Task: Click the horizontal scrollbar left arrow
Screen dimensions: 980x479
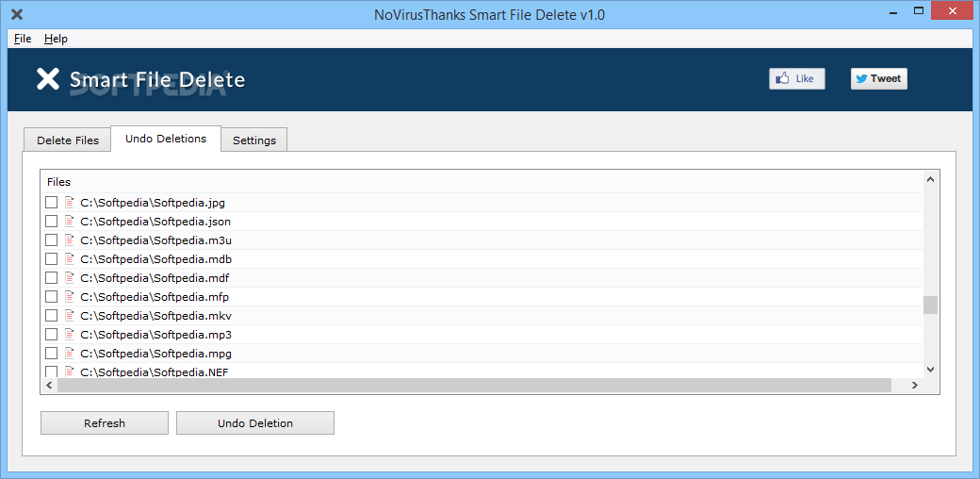Action: tap(49, 386)
